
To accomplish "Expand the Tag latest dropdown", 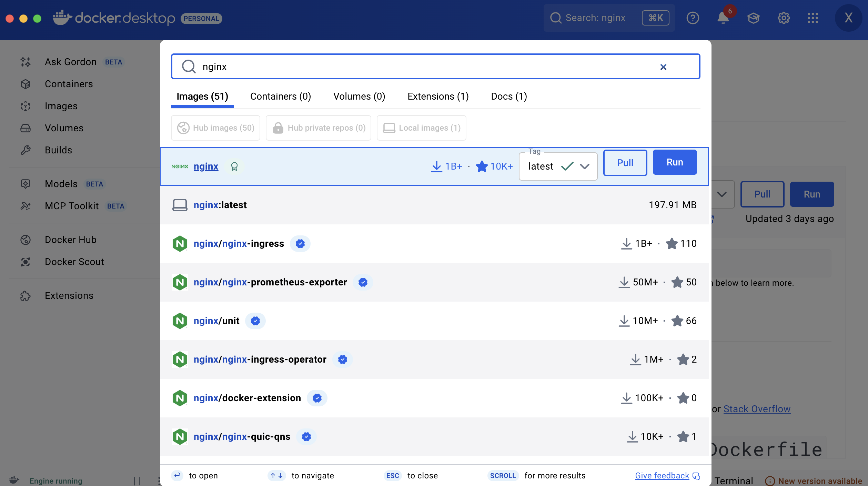I will click(x=558, y=166).
